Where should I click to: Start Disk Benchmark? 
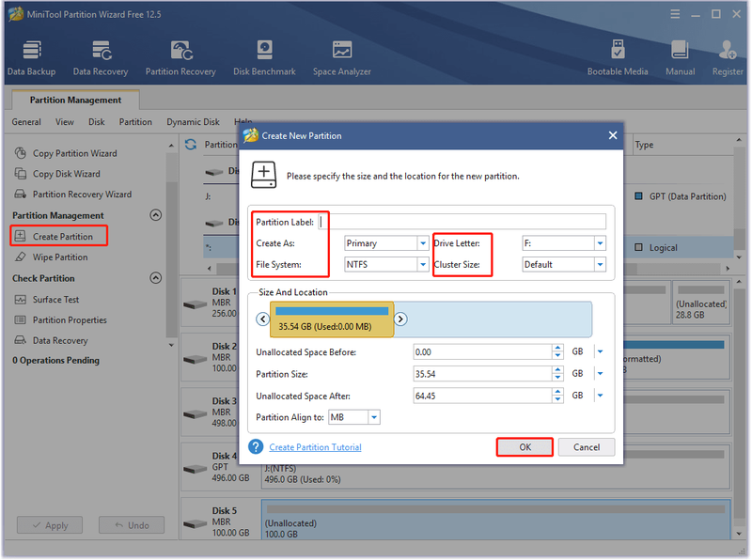(x=264, y=58)
